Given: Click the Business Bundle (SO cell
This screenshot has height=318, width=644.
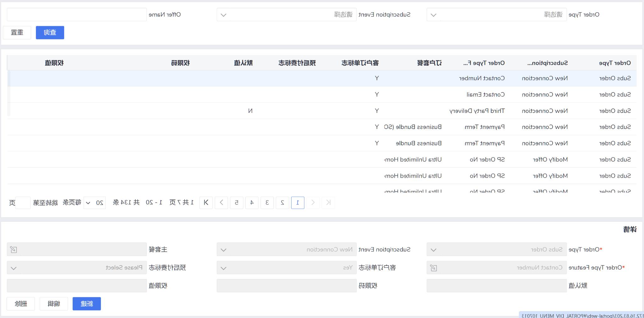Looking at the screenshot, I should coord(413,127).
